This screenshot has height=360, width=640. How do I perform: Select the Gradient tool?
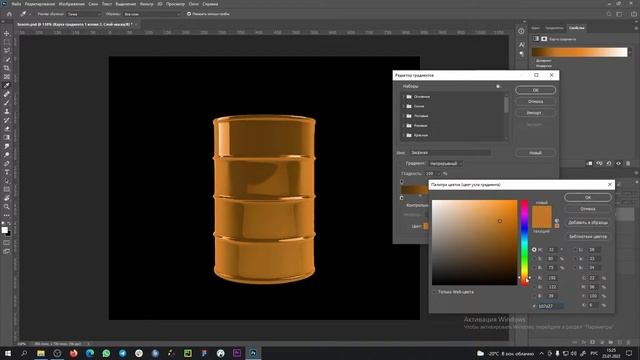point(7,138)
